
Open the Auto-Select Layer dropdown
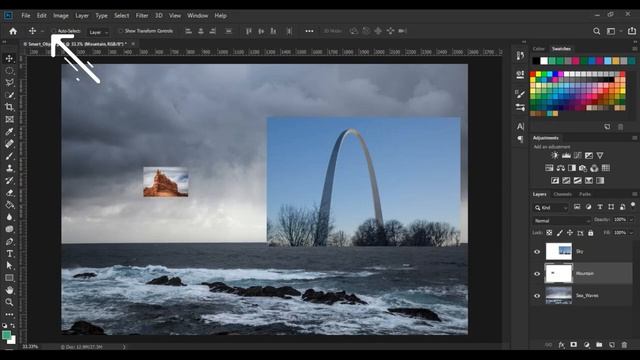98,32
